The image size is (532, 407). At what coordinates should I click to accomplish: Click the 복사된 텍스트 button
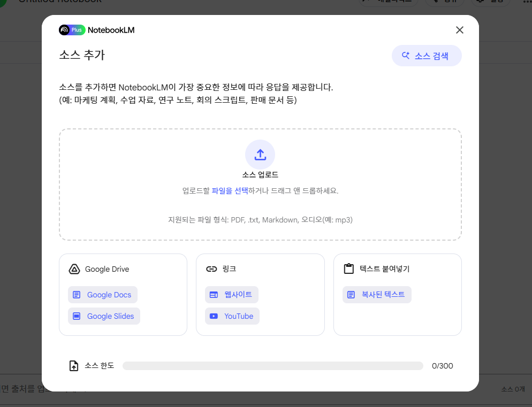(377, 295)
